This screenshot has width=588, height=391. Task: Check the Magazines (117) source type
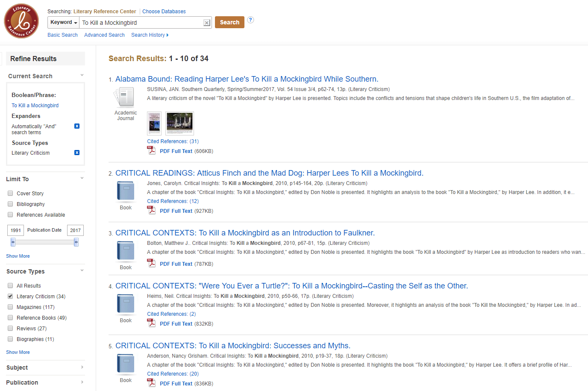point(10,307)
